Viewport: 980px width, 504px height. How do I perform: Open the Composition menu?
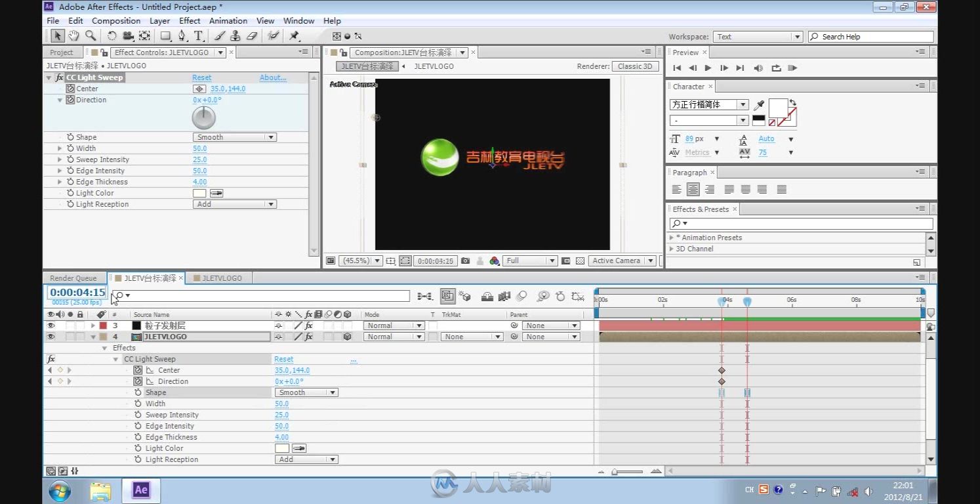116,21
